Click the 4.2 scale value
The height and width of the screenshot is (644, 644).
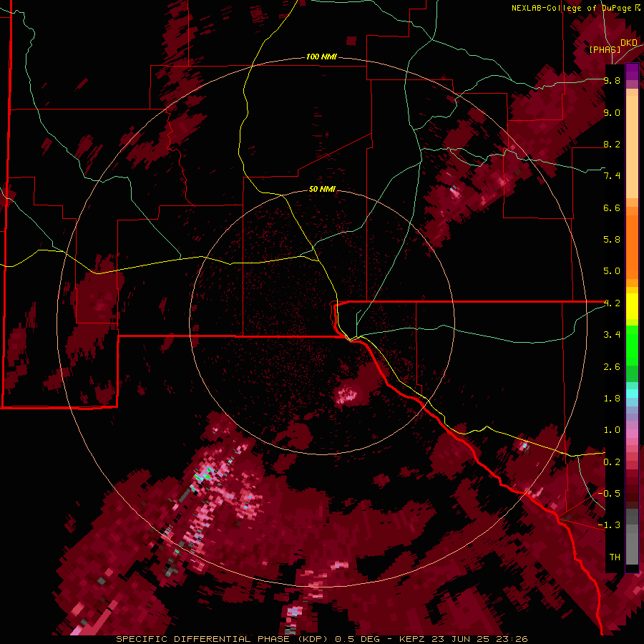(612, 303)
